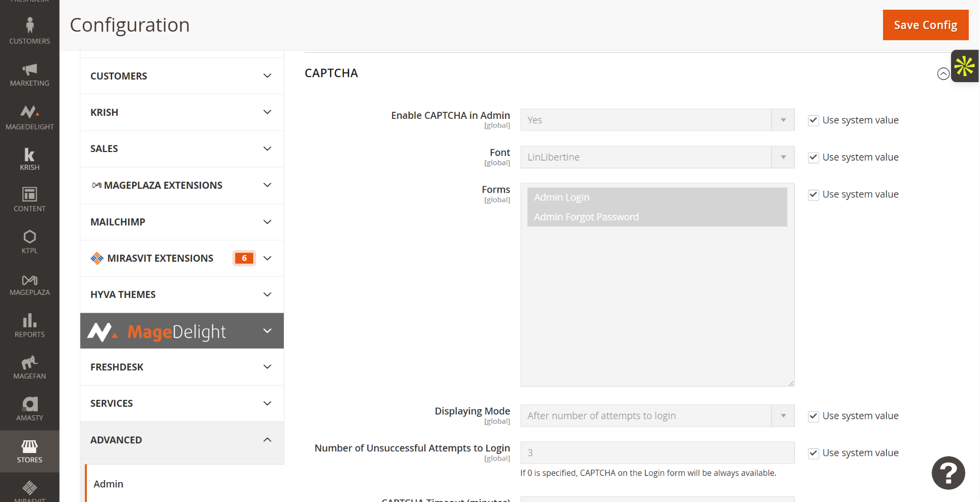Expand the MAILCHIMP config section
The height and width of the screenshot is (502, 980).
pos(182,222)
